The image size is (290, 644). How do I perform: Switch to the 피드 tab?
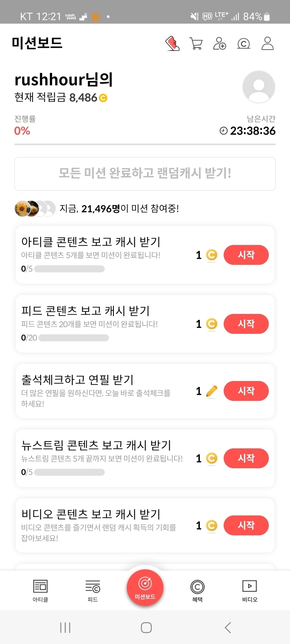(93, 591)
